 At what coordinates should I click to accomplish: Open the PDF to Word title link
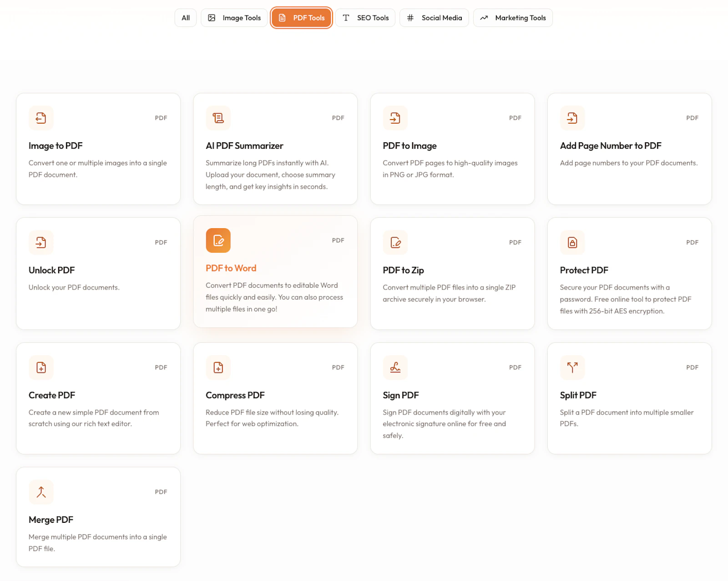click(231, 268)
